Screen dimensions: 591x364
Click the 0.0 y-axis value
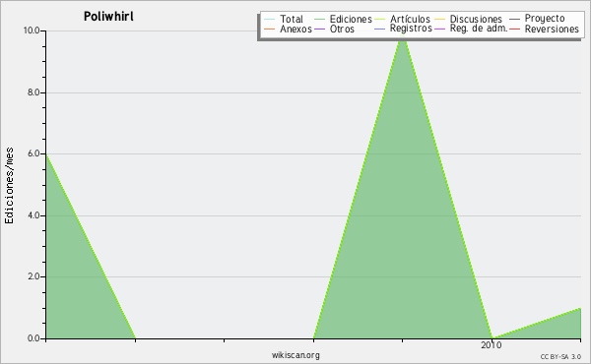coord(33,338)
